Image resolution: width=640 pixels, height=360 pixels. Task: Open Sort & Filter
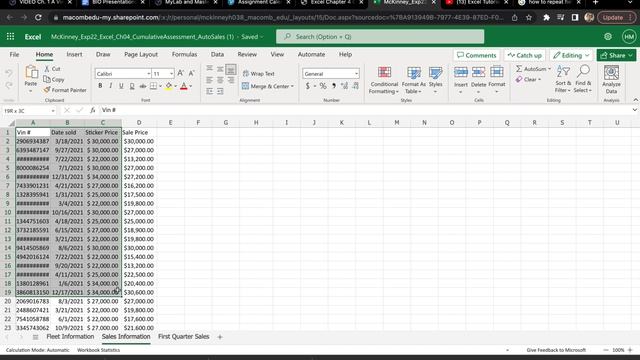point(563,79)
